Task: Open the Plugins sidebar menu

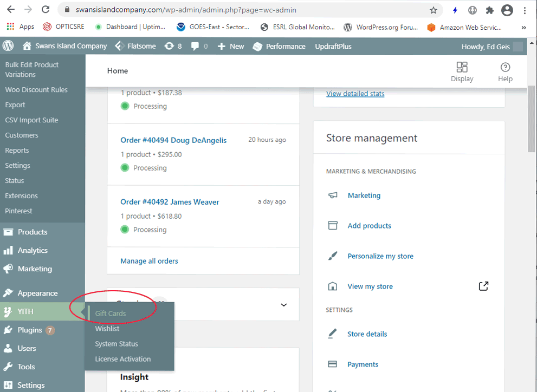Action: click(42, 330)
